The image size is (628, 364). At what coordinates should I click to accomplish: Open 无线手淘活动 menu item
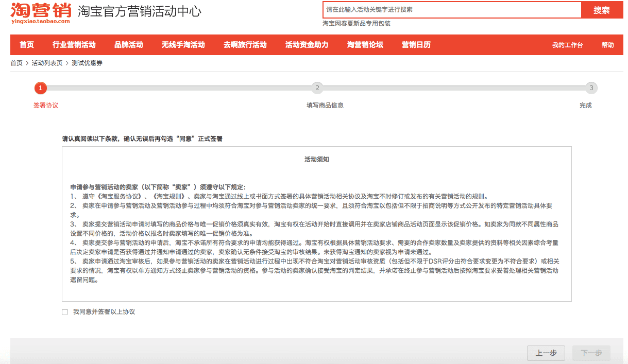tap(183, 45)
